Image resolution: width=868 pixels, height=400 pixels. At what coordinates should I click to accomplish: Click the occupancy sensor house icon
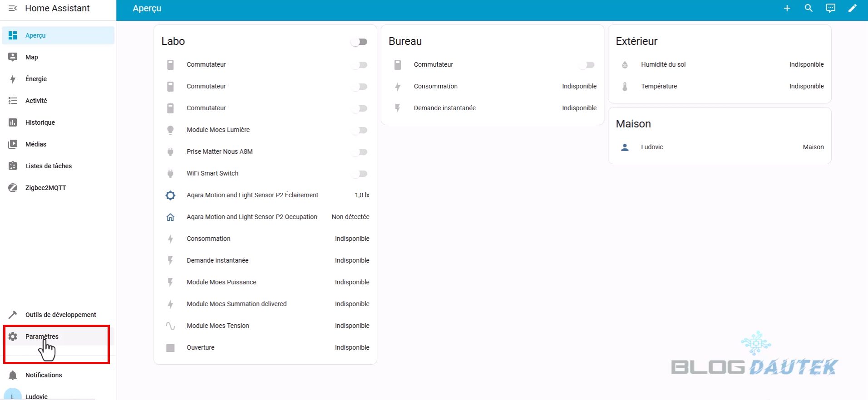(170, 217)
